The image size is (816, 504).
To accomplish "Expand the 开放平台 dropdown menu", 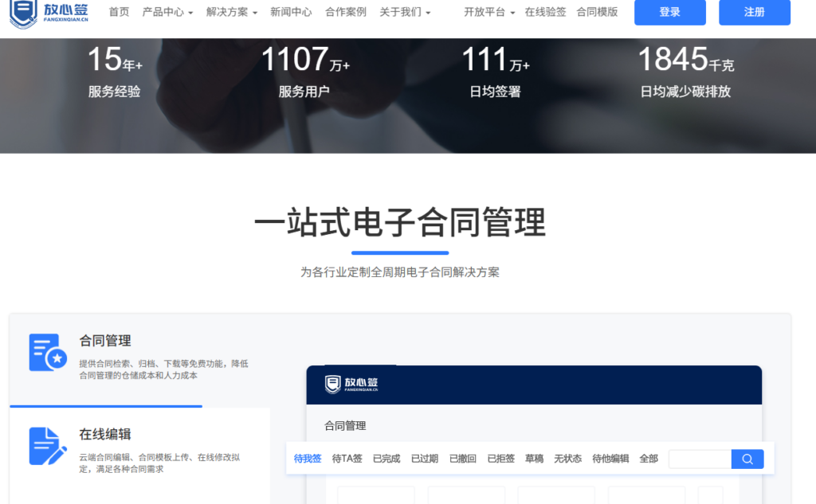I will pyautogui.click(x=489, y=11).
